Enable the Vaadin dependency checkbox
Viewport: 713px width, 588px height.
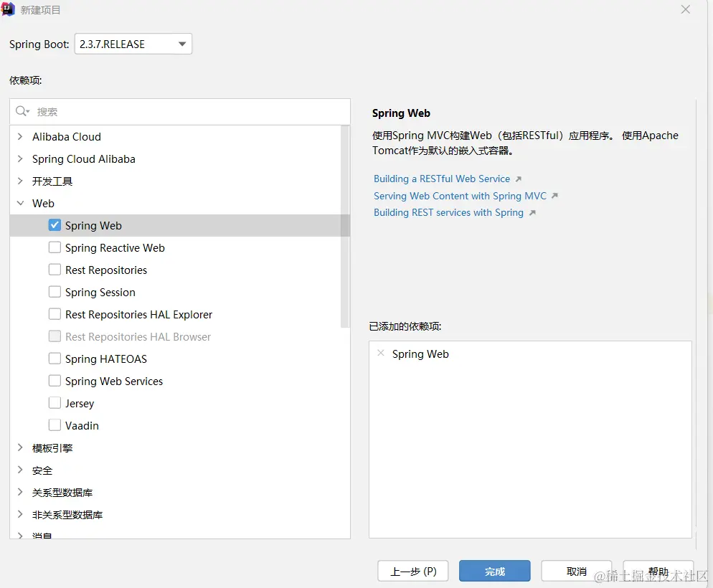click(55, 425)
